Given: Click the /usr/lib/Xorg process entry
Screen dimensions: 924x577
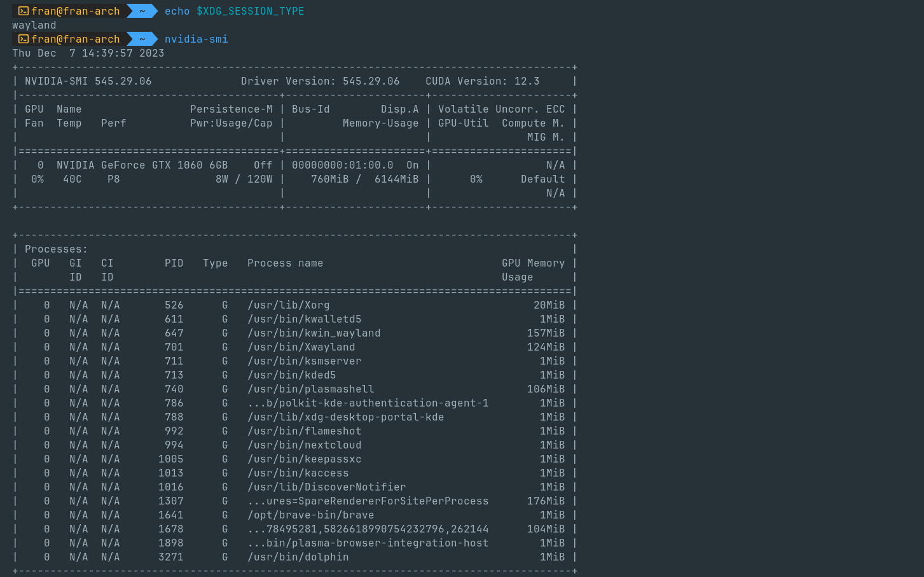Looking at the screenshot, I should [288, 305].
